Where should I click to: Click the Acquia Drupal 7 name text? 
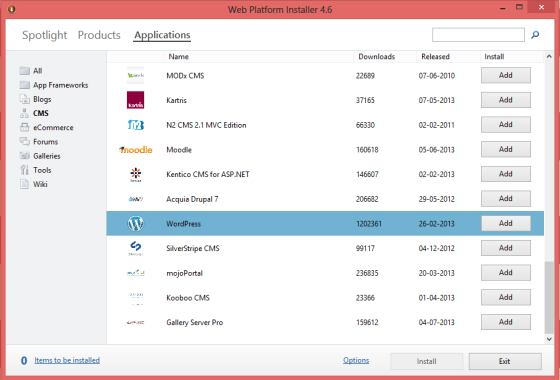click(192, 199)
